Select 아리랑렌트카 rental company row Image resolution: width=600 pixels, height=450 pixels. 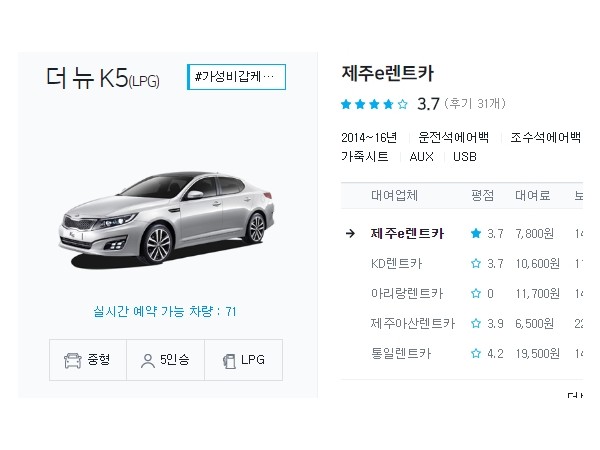tap(462, 294)
